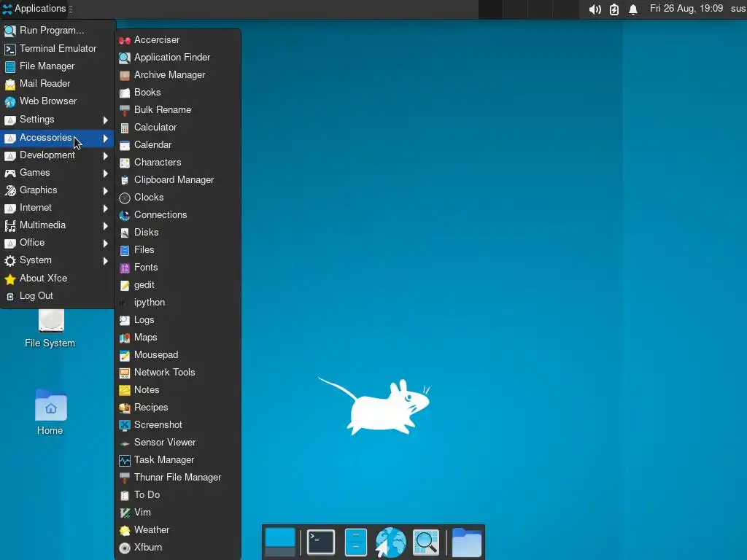Viewport: 747px width, 560px height.
Task: Click the Xfburn icon
Action: click(x=124, y=548)
